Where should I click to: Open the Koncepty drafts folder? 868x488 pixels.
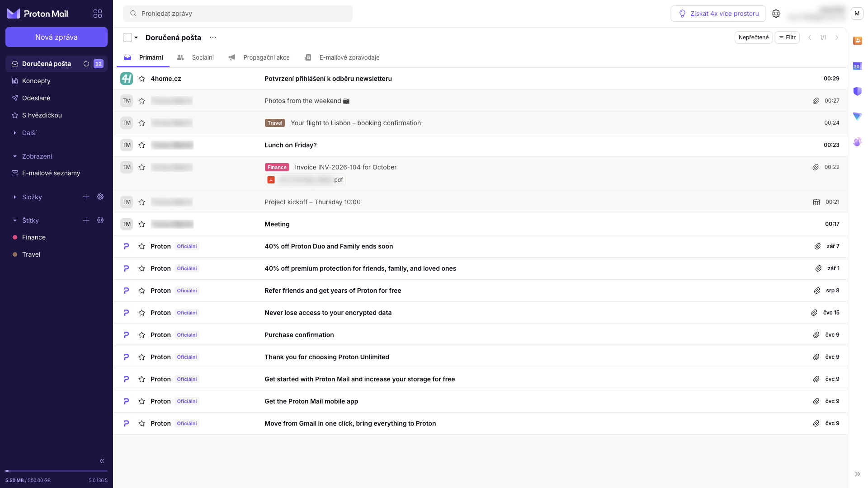coord(57,81)
